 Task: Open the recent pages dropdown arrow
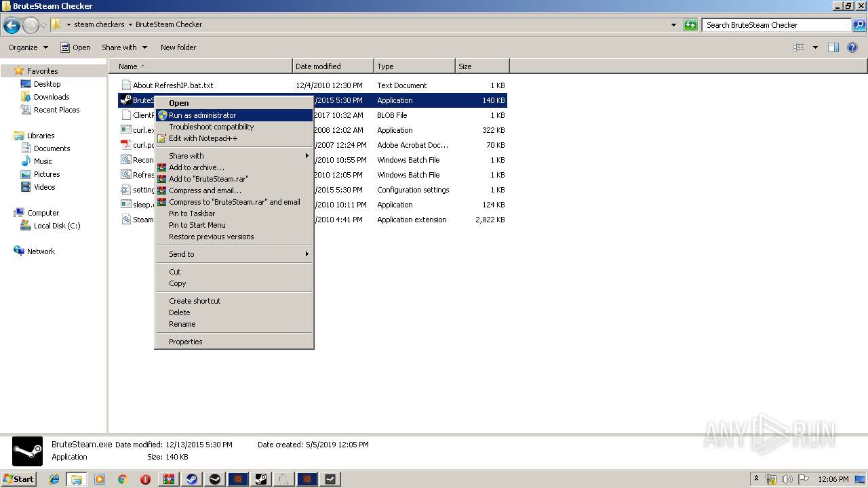tap(44, 25)
